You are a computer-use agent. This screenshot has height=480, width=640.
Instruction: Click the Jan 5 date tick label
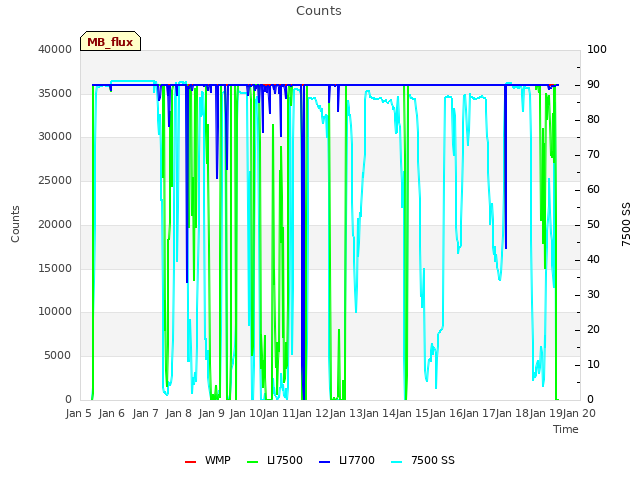point(78,413)
